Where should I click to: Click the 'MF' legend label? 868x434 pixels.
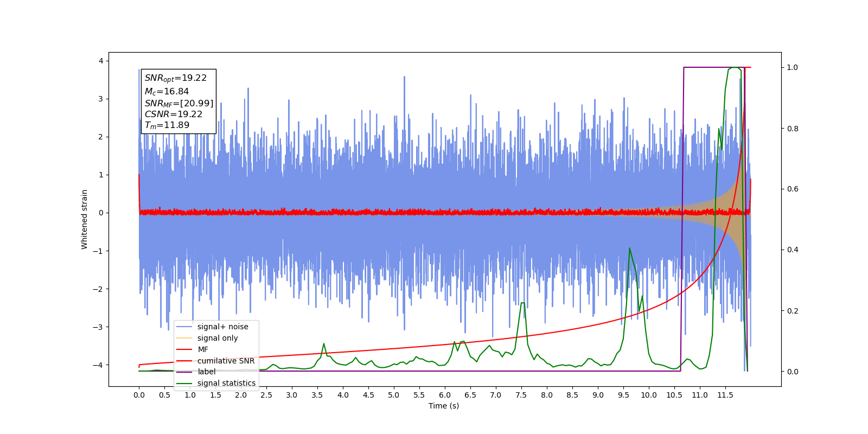click(203, 349)
